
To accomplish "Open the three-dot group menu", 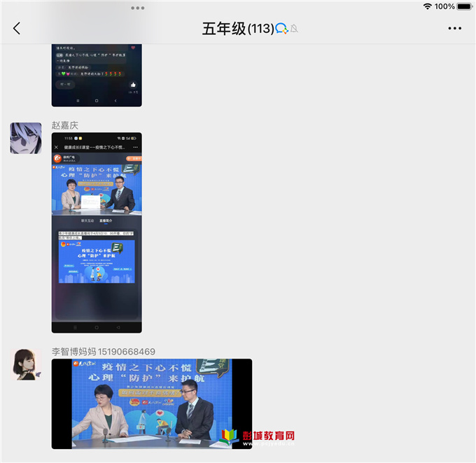I will pyautogui.click(x=454, y=28).
